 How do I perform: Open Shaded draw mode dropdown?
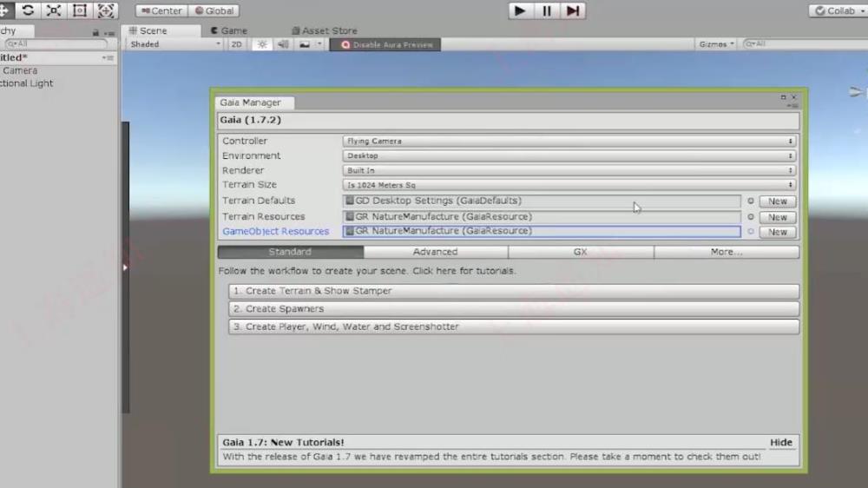(175, 44)
